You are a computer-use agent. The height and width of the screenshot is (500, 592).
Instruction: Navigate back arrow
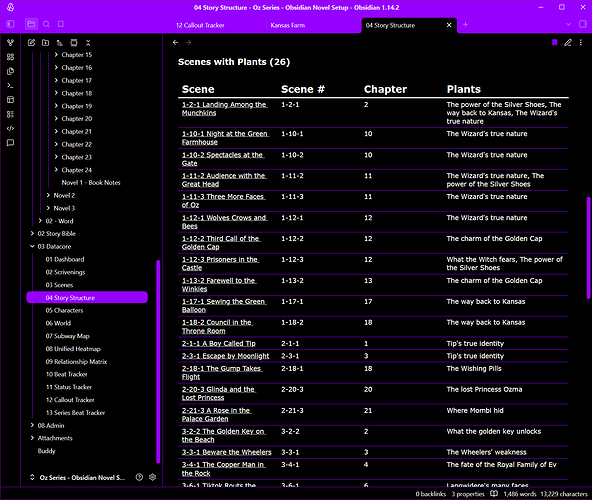(x=175, y=43)
